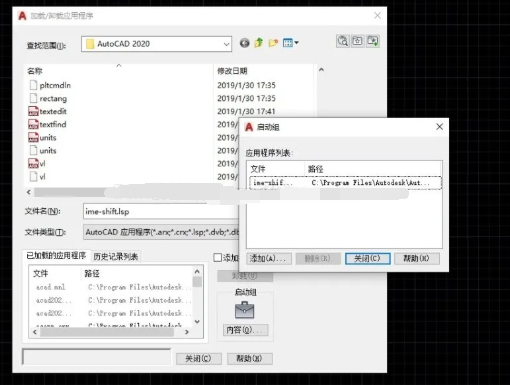Click the file name input field
The image size is (510, 385).
pos(161,211)
